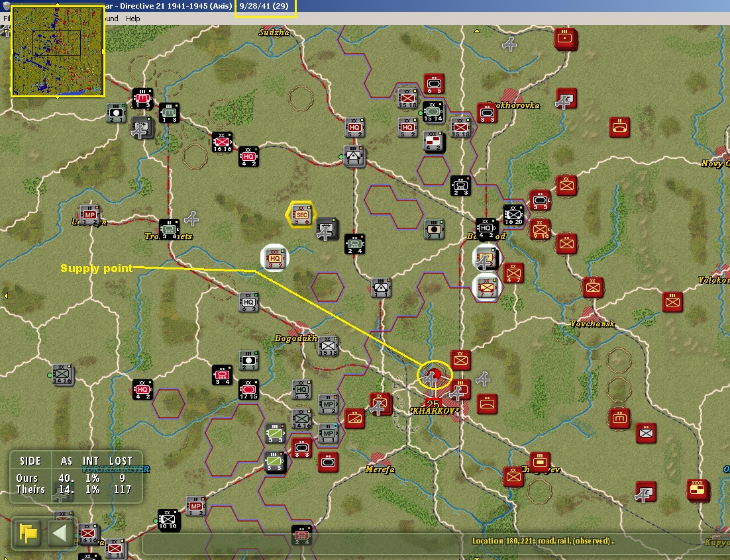Screen dimensions: 730x560
Task: Select the red XXXX army counter
Action: pyautogui.click(x=698, y=490)
